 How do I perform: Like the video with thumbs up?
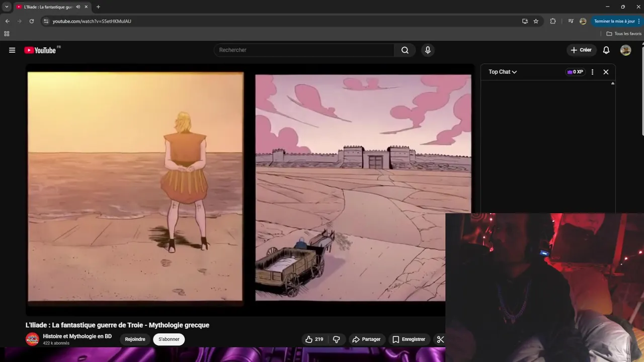coord(314,339)
